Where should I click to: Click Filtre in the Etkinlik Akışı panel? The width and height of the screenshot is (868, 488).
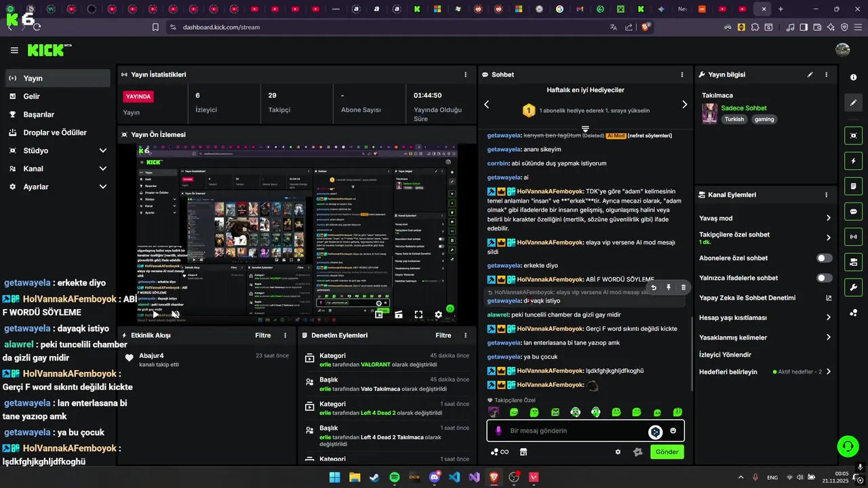tap(263, 335)
